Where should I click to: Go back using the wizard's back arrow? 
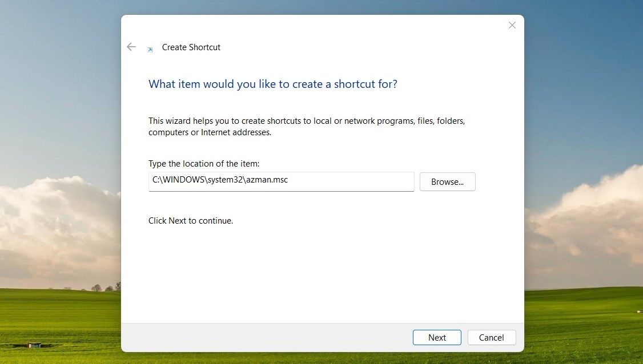click(131, 47)
